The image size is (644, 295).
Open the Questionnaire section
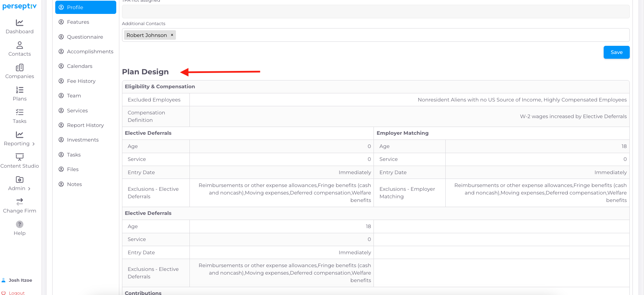[85, 37]
